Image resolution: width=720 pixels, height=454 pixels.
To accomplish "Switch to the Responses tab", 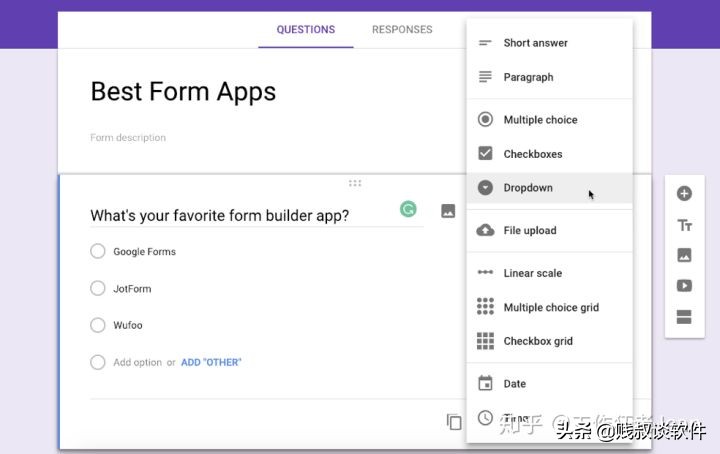I will pyautogui.click(x=402, y=29).
